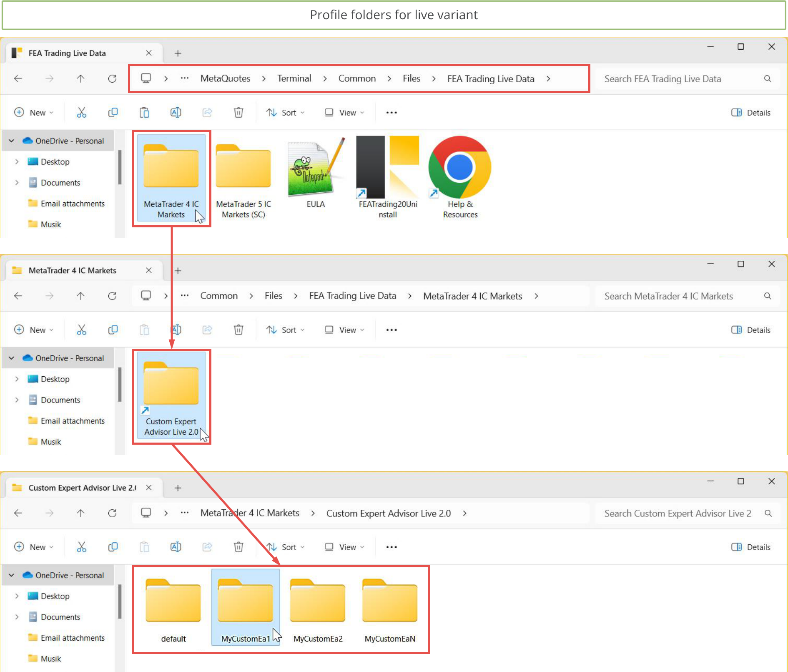Go up one level in FEA Trading Live Data window

coord(81,79)
